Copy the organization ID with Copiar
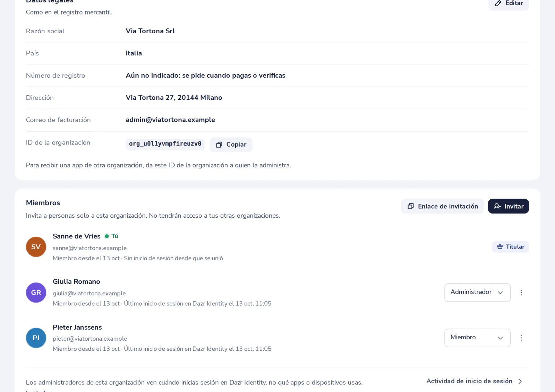 pyautogui.click(x=231, y=145)
